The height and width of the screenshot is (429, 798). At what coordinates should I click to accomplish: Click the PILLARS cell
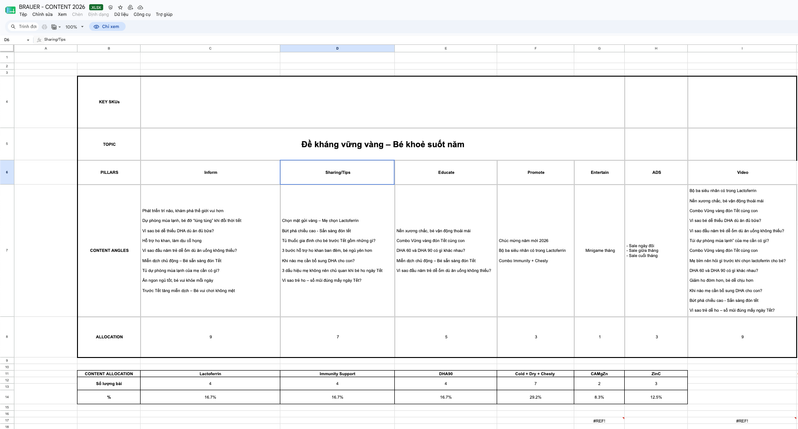(x=109, y=173)
